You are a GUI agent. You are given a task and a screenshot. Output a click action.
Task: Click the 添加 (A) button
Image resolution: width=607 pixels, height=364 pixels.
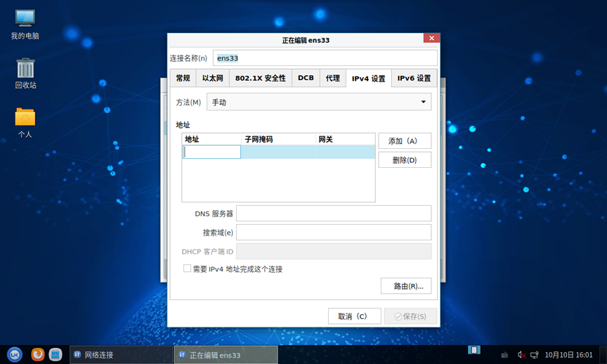pos(404,141)
